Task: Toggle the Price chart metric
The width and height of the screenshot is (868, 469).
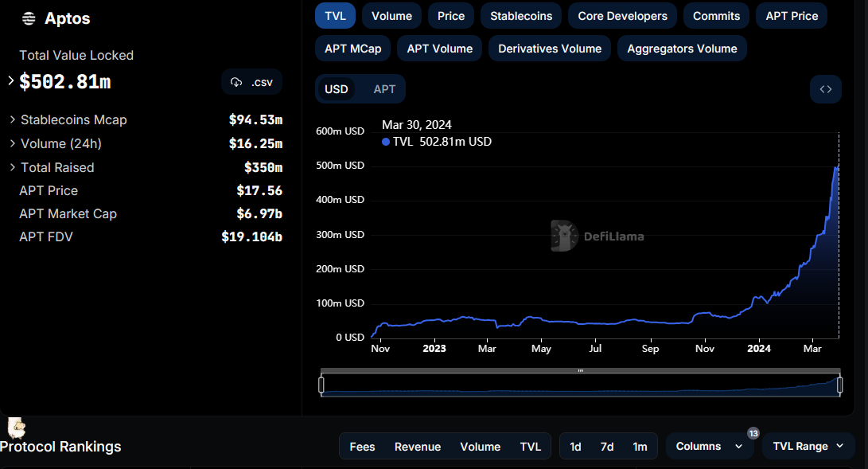Action: [x=450, y=16]
